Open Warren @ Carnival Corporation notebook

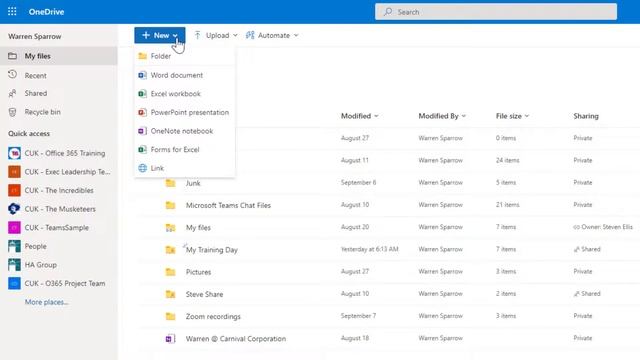(x=236, y=338)
